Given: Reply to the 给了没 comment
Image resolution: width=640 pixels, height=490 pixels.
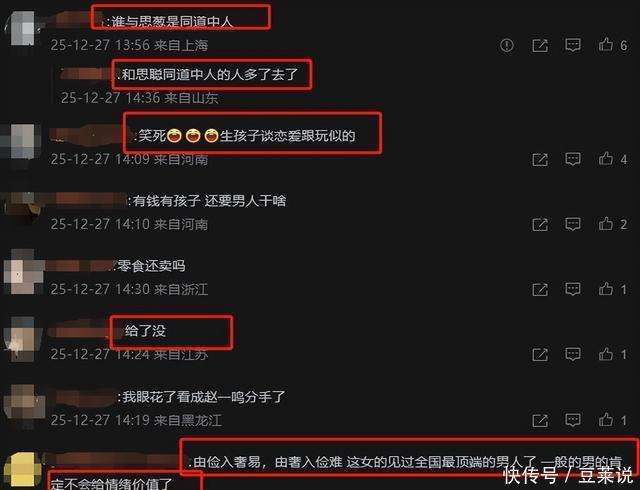Looking at the screenshot, I should pyautogui.click(x=573, y=354).
